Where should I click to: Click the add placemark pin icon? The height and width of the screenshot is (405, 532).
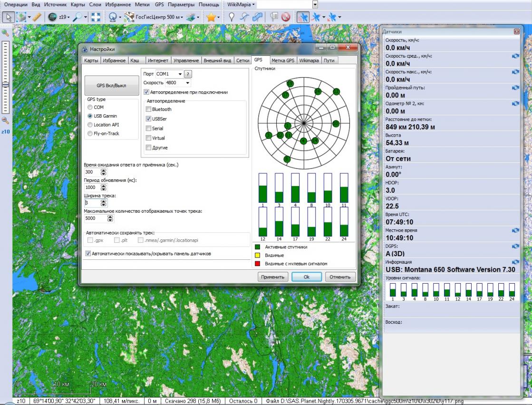click(x=232, y=17)
